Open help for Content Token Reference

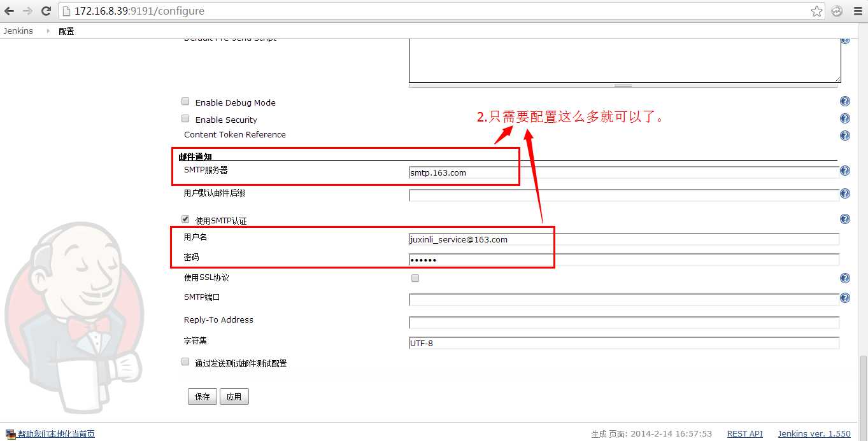[845, 136]
